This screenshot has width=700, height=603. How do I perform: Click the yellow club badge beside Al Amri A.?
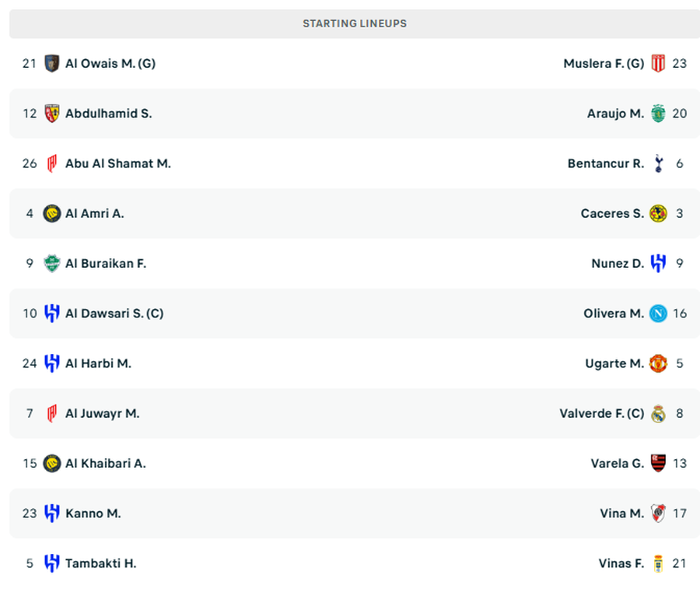(x=52, y=213)
